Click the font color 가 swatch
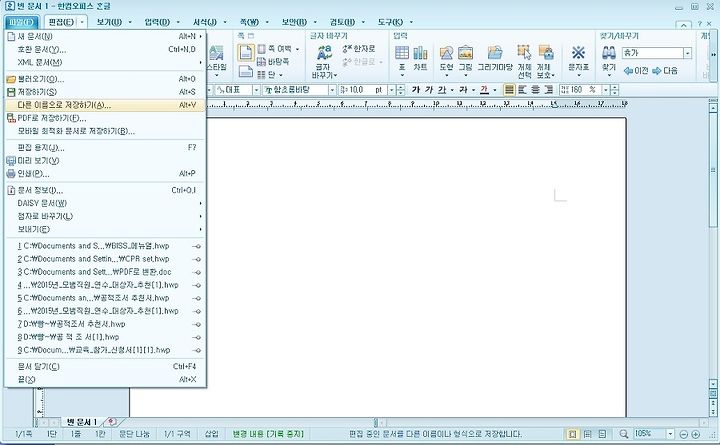The width and height of the screenshot is (720, 445). (484, 90)
